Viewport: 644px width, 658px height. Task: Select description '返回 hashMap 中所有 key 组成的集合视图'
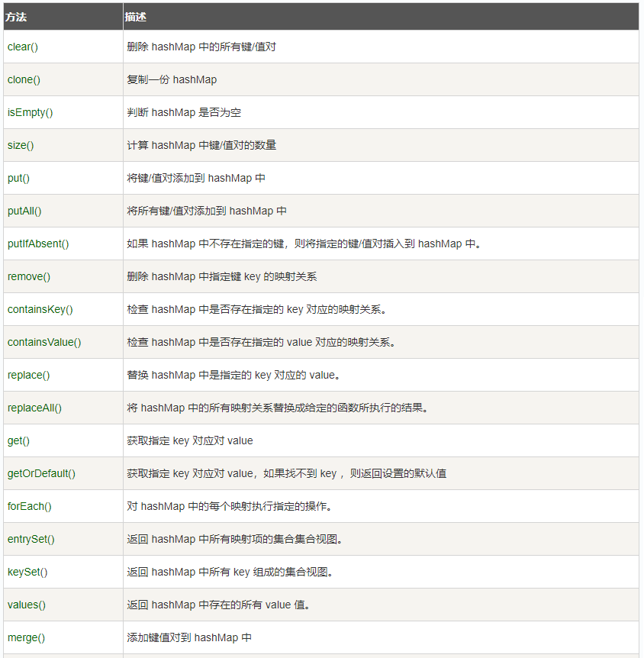[230, 572]
